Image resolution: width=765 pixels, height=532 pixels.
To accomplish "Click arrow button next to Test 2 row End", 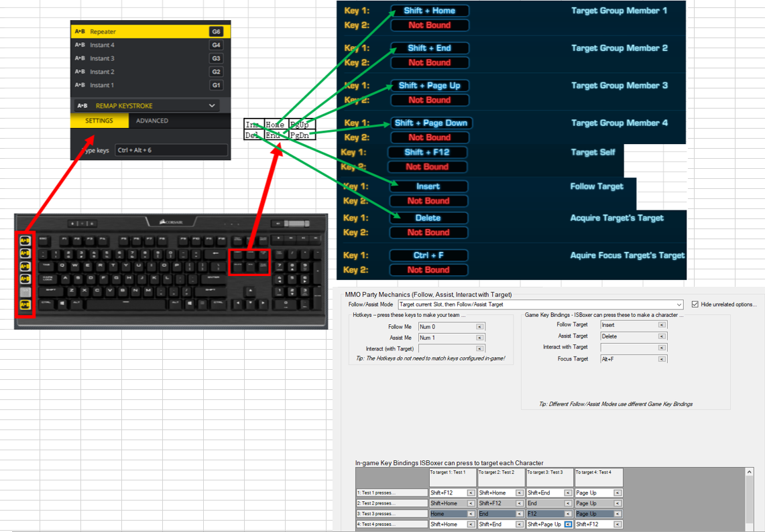I will pos(569,503).
